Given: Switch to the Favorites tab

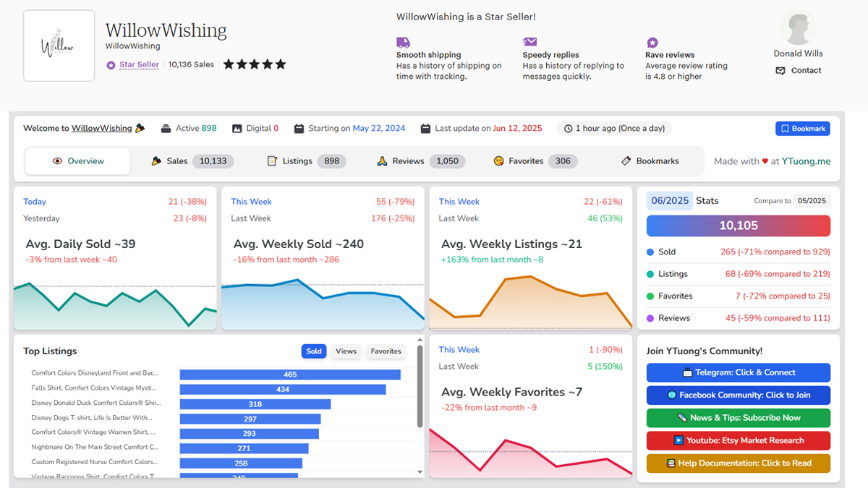Looking at the screenshot, I should pyautogui.click(x=535, y=161).
